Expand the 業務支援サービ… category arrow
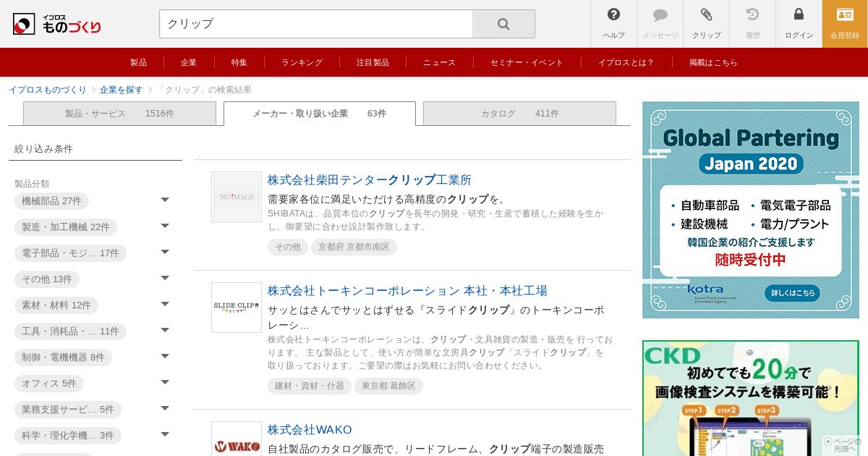The image size is (868, 456). click(165, 408)
